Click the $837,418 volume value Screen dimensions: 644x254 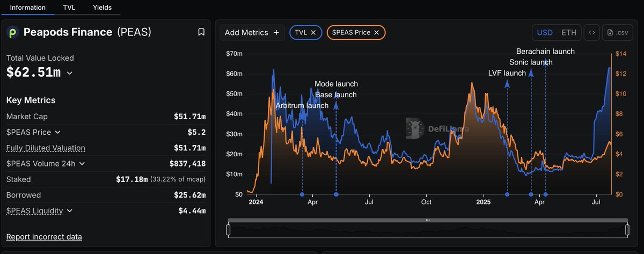187,164
